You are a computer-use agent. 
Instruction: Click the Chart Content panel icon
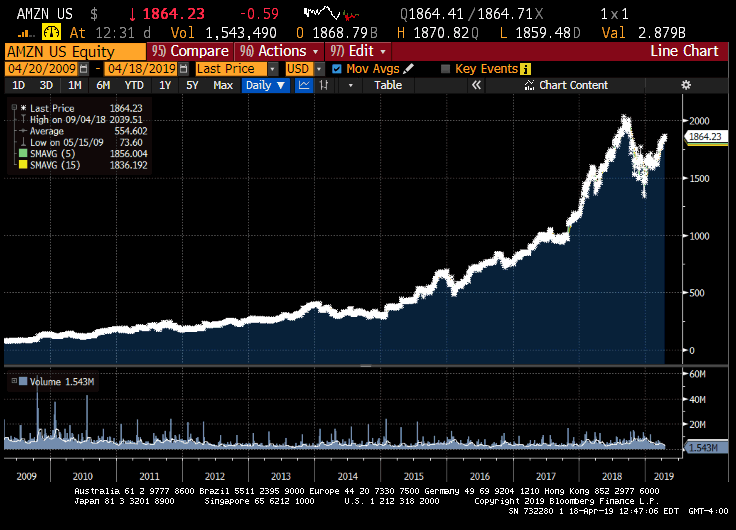pyautogui.click(x=529, y=85)
